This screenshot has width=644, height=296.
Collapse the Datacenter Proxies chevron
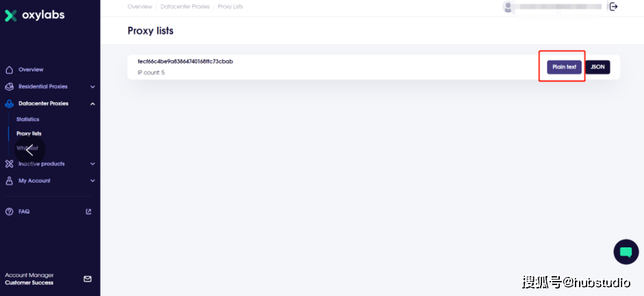pos(92,103)
